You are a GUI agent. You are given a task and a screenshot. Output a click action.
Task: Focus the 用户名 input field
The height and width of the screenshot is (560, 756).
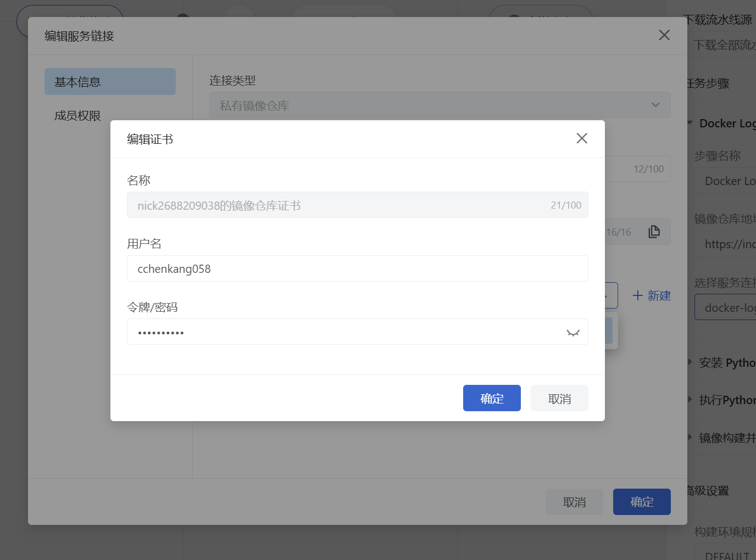pyautogui.click(x=358, y=268)
